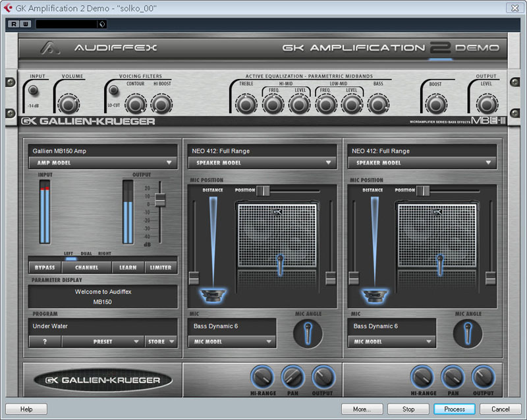Click the black preset name field in header
The width and height of the screenshot is (527, 420).
(x=67, y=24)
